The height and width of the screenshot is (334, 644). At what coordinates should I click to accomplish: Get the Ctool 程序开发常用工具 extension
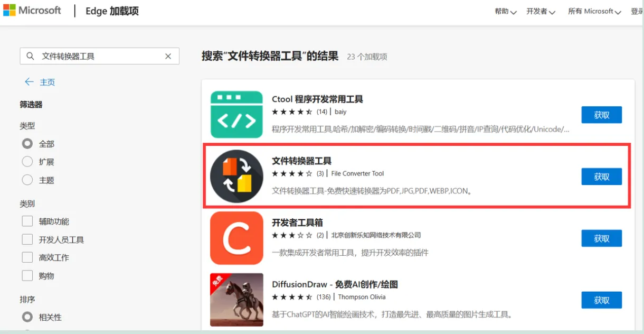602,115
